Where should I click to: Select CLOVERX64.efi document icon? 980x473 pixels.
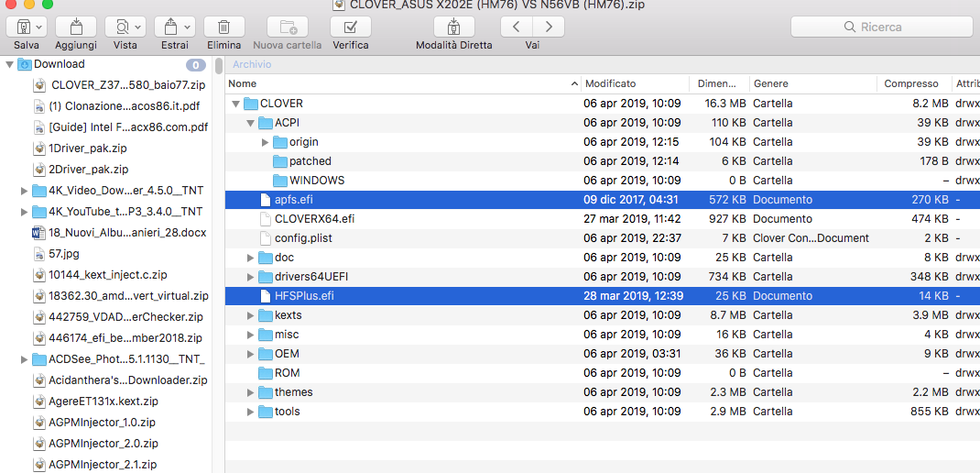tap(265, 219)
